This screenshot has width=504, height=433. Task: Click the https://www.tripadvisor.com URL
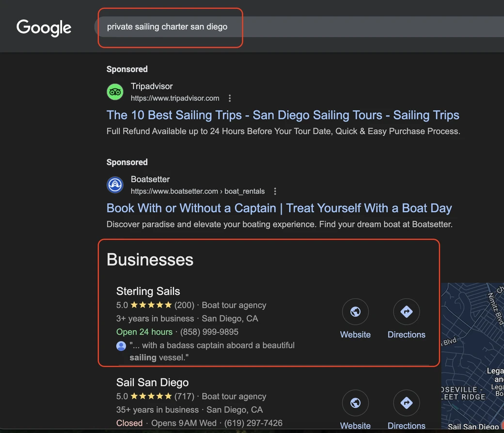(175, 98)
